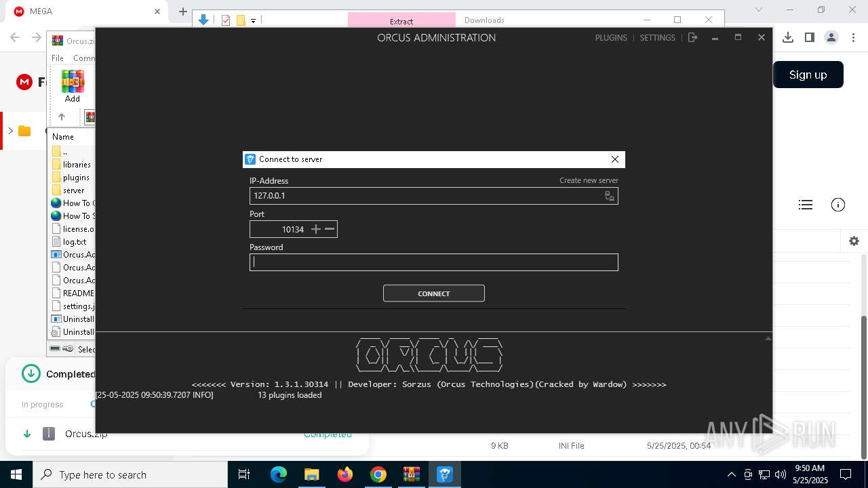
Task: Open WinRAR from taskbar
Action: coord(412,474)
